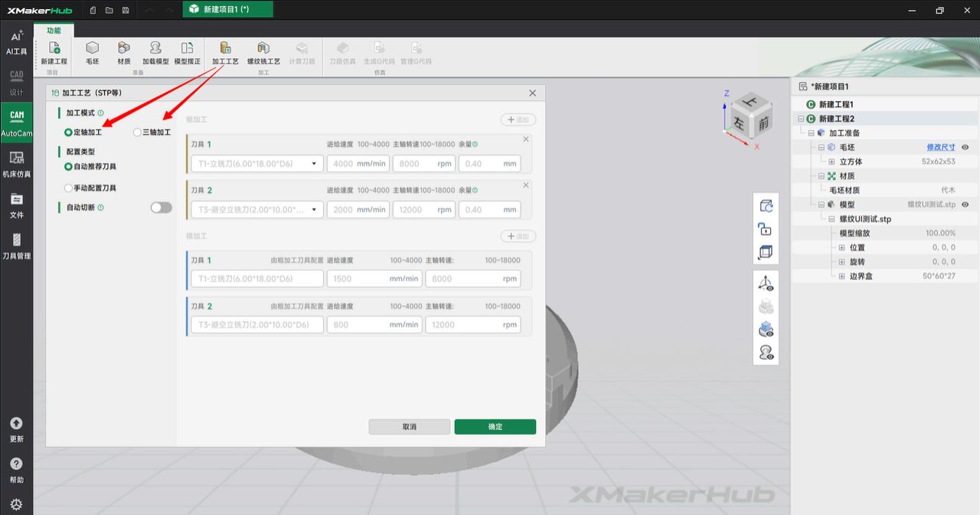This screenshot has height=515, width=980.
Task: Click the new file icon in title bar
Action: pyautogui.click(x=93, y=10)
